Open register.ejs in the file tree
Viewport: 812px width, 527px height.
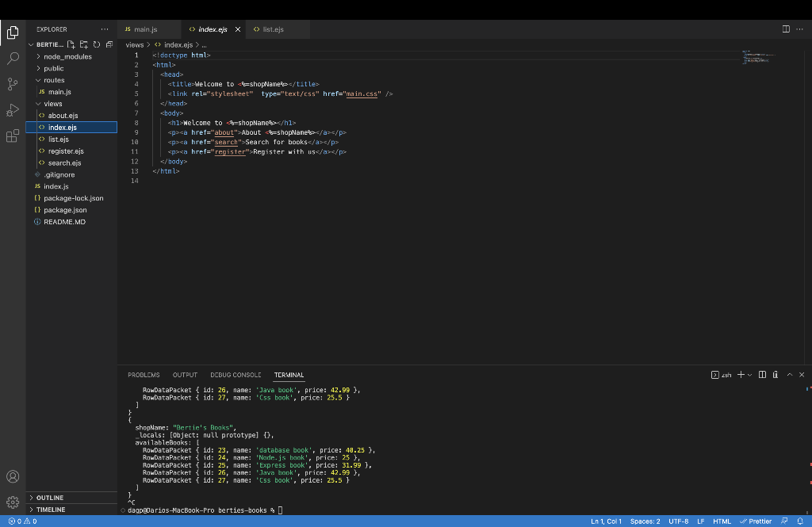pos(65,151)
